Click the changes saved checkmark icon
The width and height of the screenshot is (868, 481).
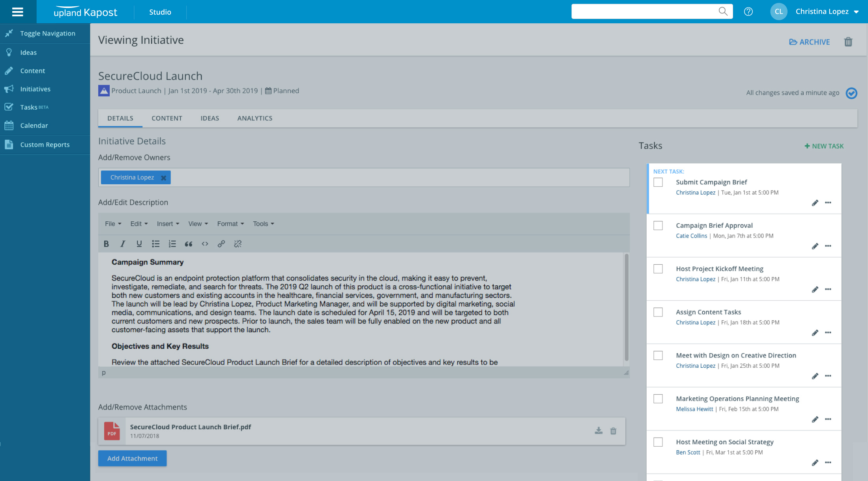tap(851, 93)
